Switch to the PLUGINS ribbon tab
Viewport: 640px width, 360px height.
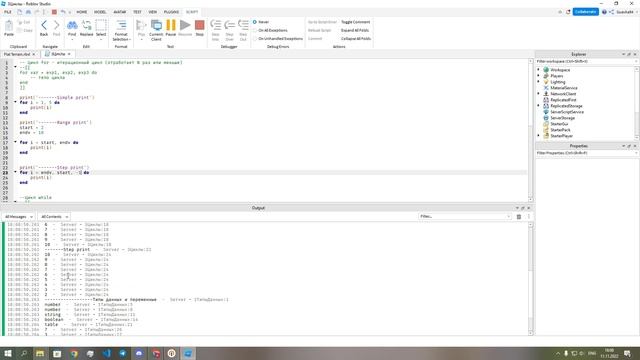click(x=171, y=12)
